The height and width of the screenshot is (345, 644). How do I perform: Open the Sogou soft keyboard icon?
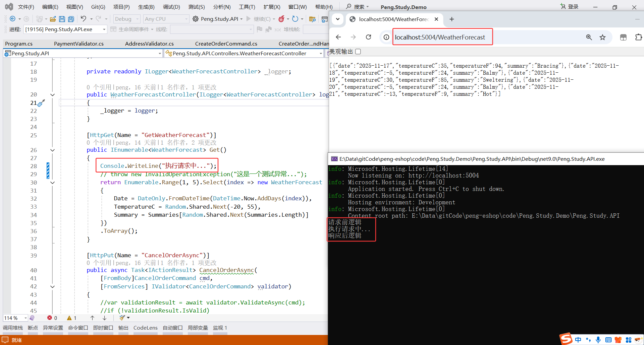(x=608, y=340)
